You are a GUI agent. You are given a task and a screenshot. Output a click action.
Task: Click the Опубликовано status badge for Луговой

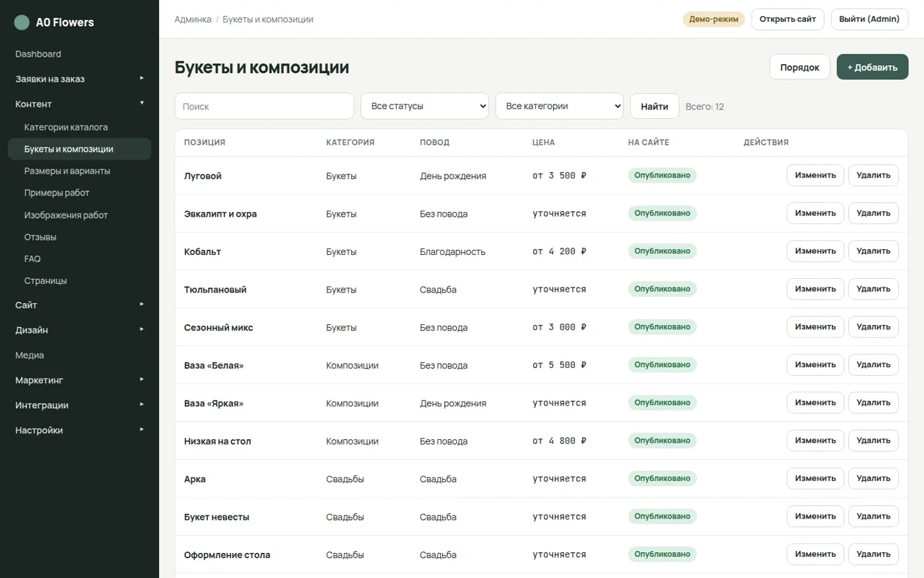click(x=662, y=175)
